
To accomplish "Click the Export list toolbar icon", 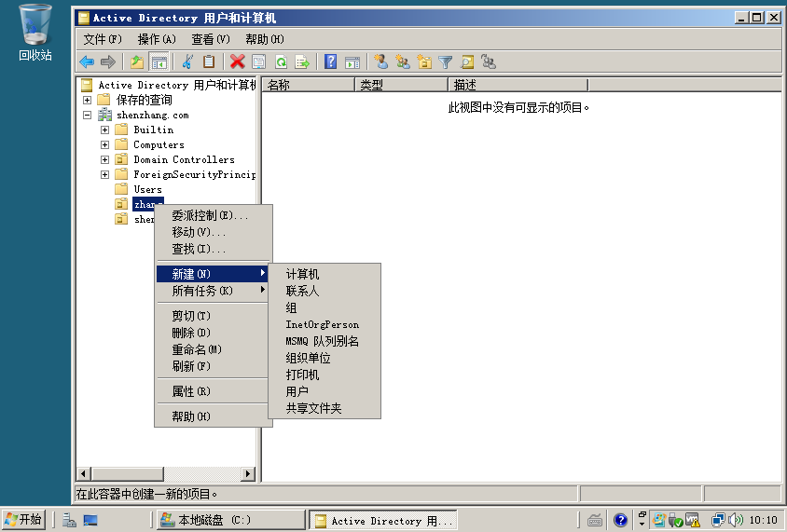I will (301, 62).
